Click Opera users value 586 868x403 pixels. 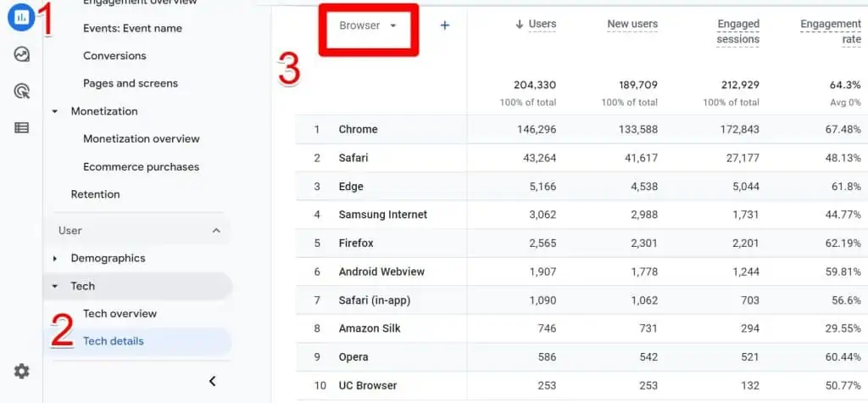[x=547, y=357]
